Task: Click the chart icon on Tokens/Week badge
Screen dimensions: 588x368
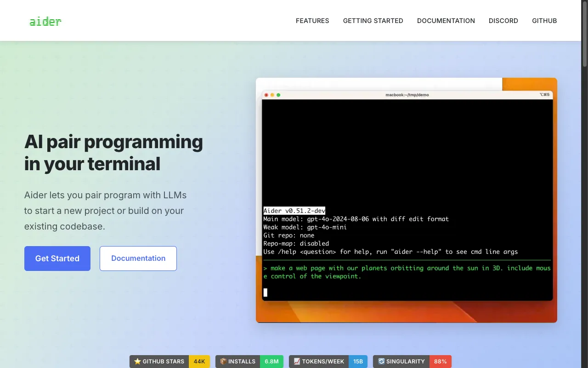Action: 297,362
